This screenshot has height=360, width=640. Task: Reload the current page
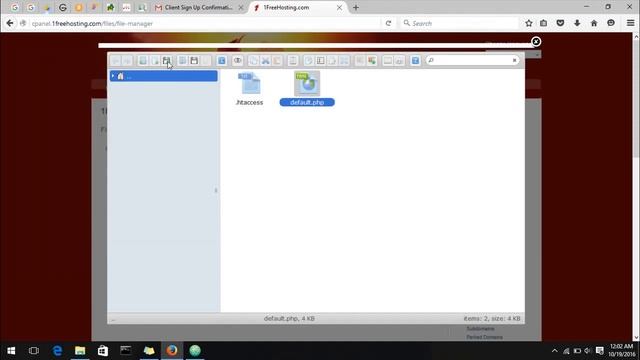(388, 23)
